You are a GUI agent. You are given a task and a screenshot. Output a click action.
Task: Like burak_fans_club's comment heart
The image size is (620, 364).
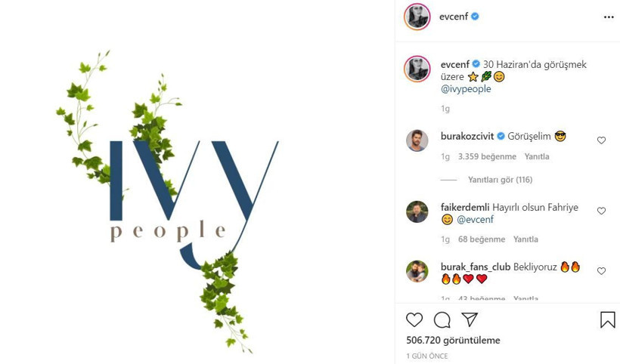pos(601,271)
